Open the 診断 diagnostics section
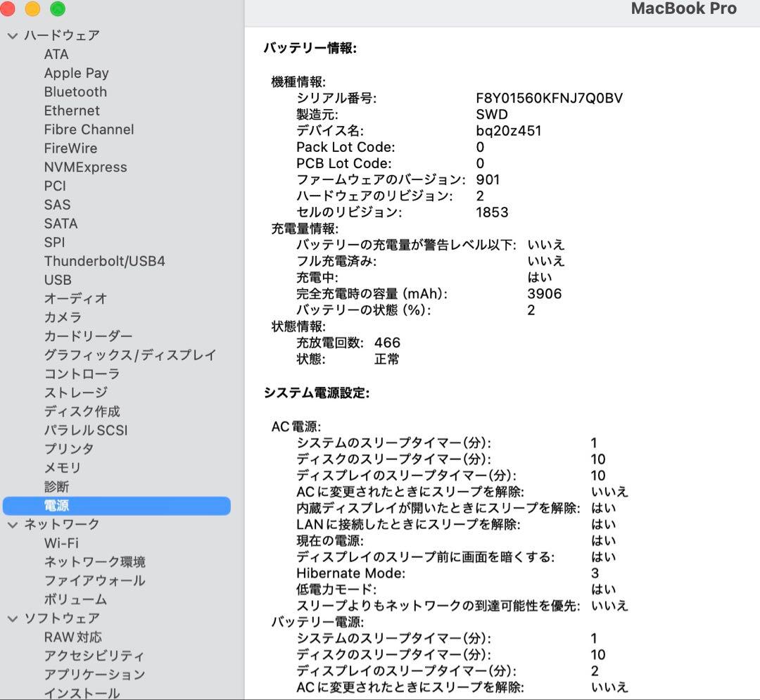760x700 pixels. pyautogui.click(x=56, y=486)
